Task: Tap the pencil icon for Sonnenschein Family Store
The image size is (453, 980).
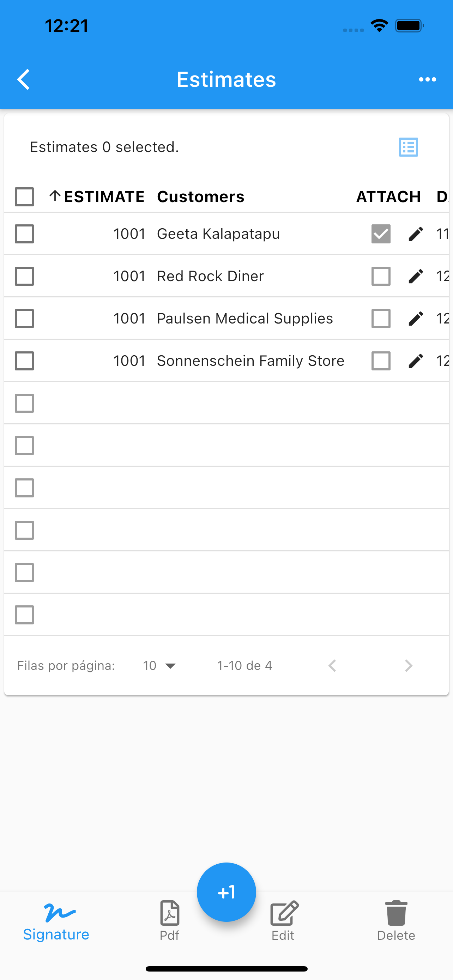Action: tap(416, 361)
